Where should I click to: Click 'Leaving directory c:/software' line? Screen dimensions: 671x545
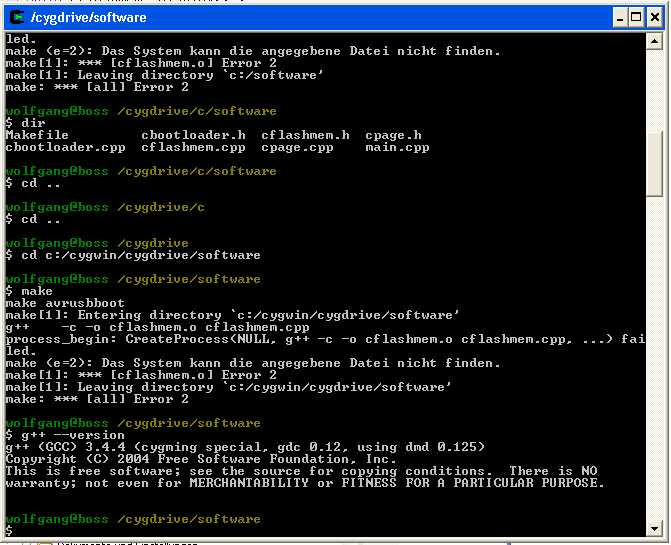click(165, 75)
